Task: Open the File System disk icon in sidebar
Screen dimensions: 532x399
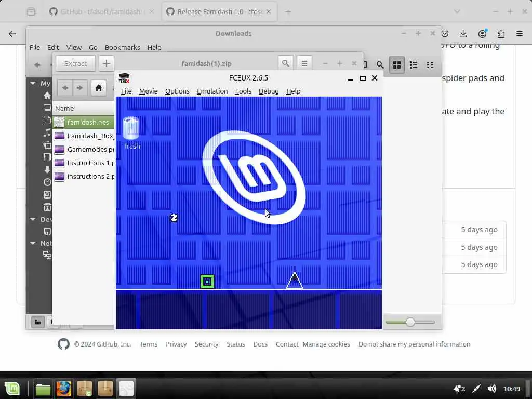Action: click(x=47, y=194)
